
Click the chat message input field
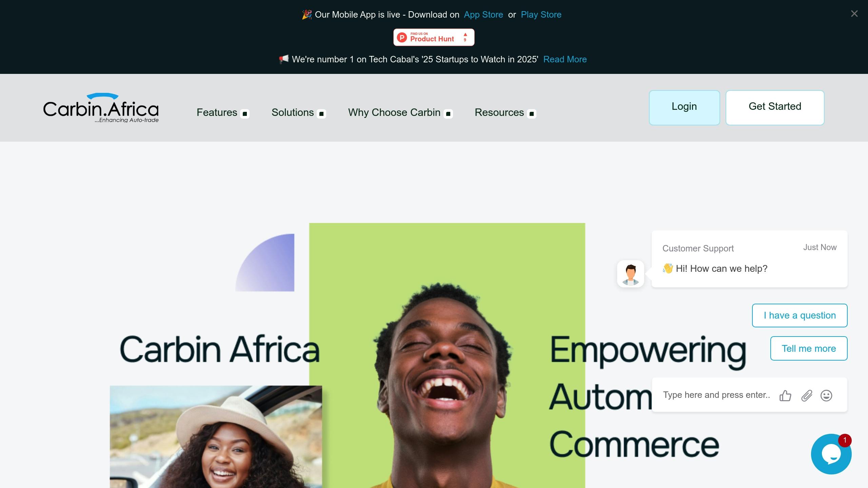tap(716, 395)
